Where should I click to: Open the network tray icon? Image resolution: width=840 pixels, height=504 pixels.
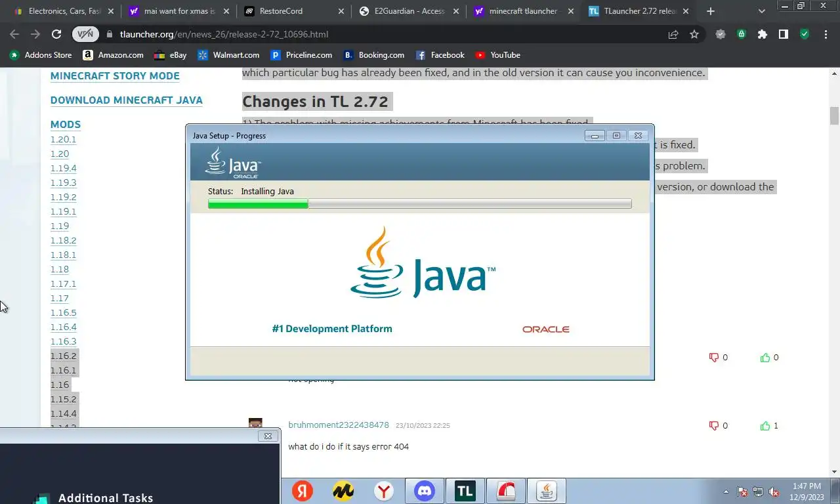(758, 492)
